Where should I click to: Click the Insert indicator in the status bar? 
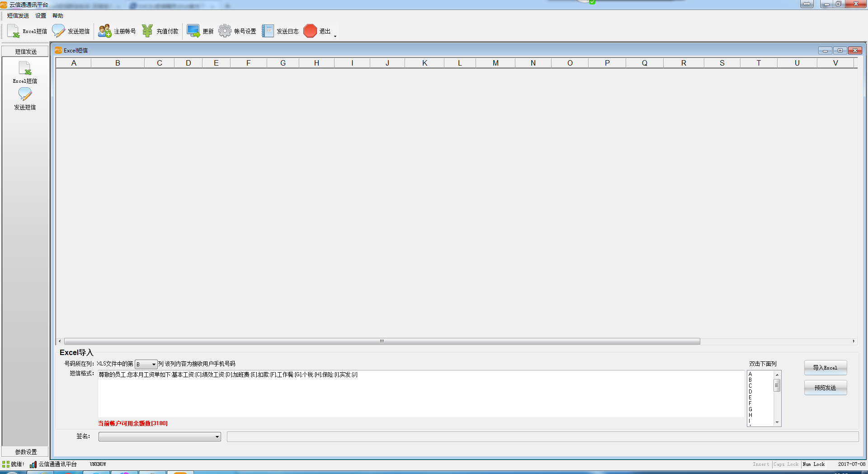click(761, 464)
